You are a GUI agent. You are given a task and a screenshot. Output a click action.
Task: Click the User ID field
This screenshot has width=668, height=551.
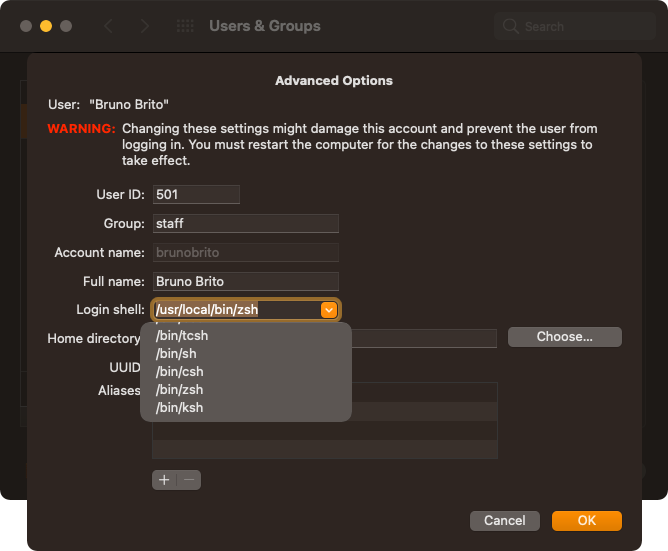coord(196,195)
